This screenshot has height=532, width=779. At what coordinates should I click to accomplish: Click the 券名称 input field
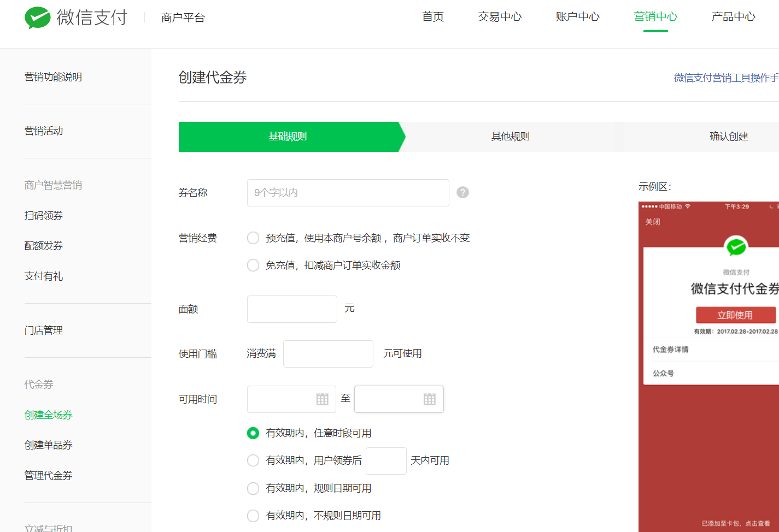[348, 193]
